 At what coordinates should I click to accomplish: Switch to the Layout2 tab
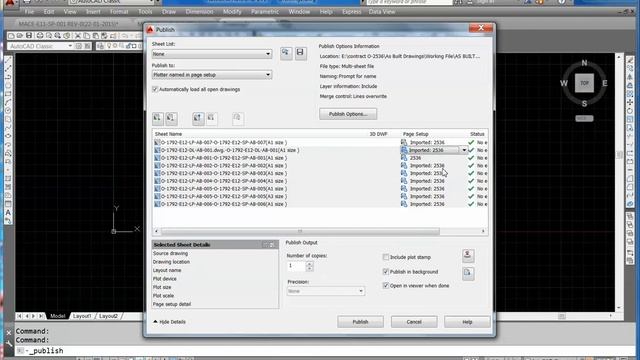tap(108, 316)
